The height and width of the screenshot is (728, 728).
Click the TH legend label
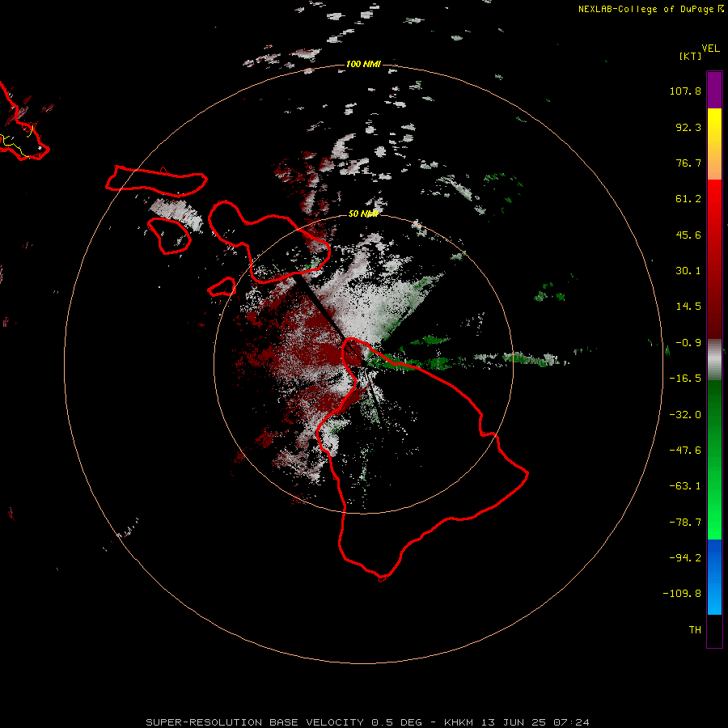(695, 630)
